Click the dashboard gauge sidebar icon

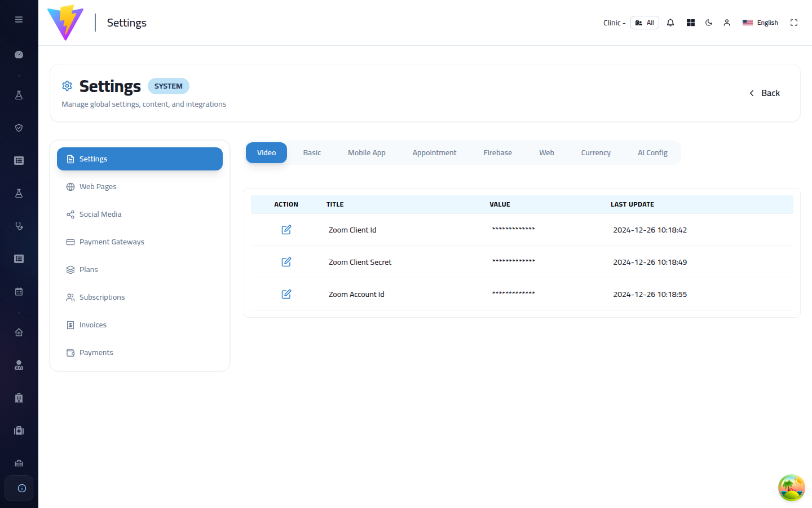[19, 55]
